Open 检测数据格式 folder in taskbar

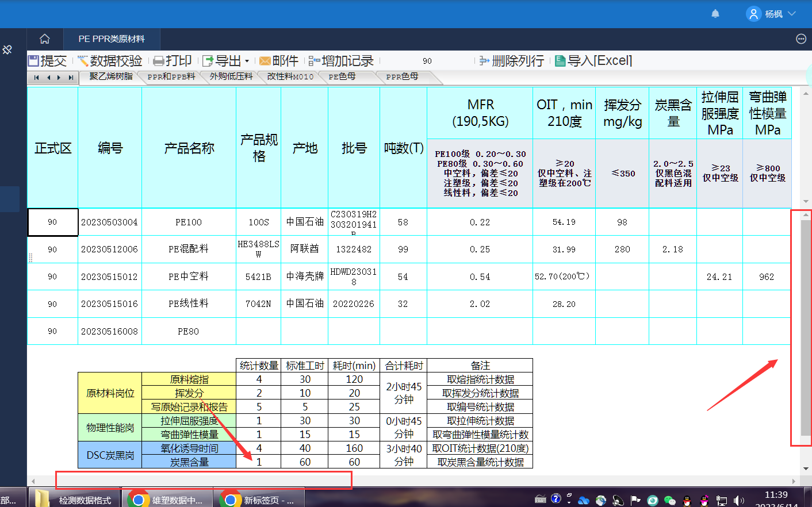click(x=74, y=500)
